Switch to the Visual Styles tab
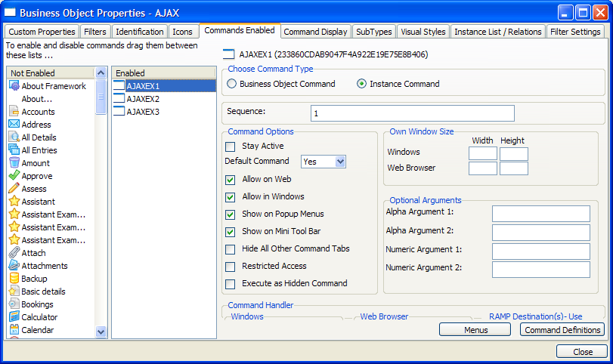 [423, 32]
